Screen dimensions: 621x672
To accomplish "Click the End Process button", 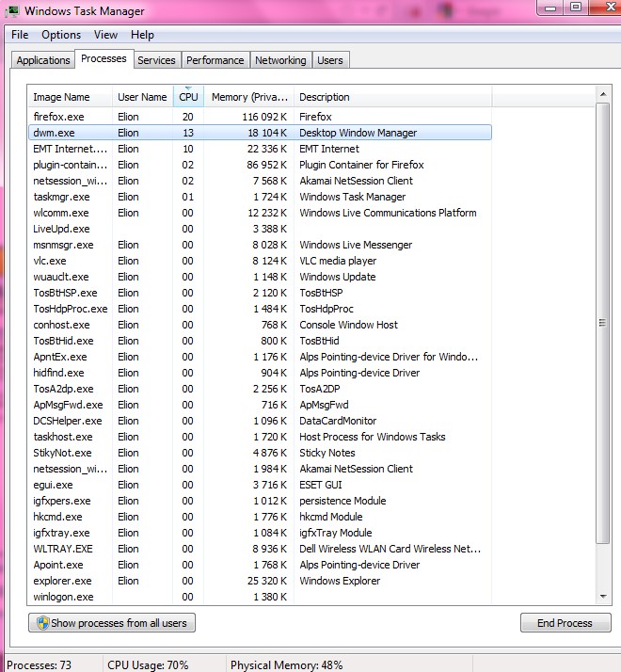I will (x=565, y=623).
